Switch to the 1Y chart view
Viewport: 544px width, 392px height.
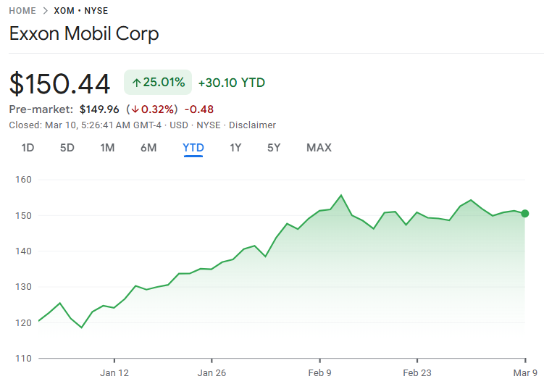tap(235, 148)
